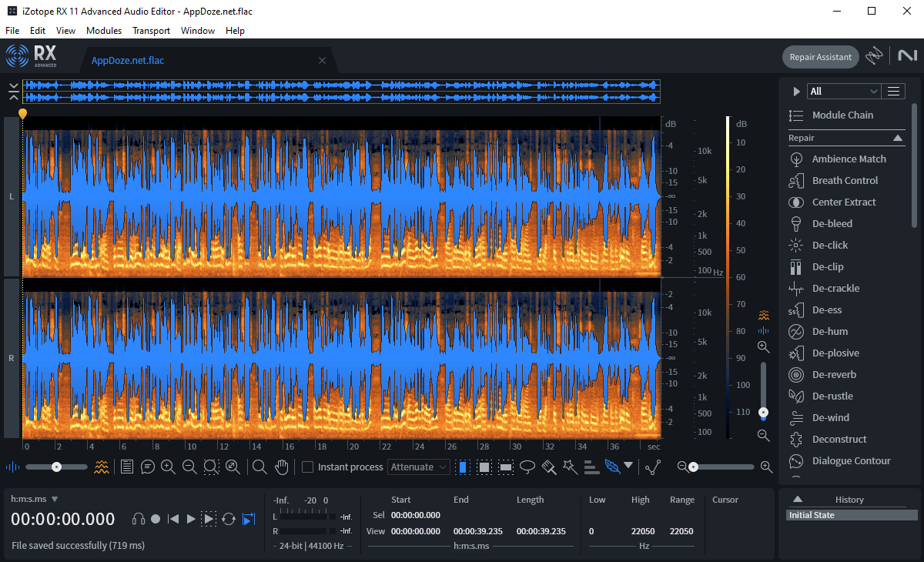Toggle the time-frequency selection tool
The height and width of the screenshot is (562, 924).
pyautogui.click(x=484, y=467)
